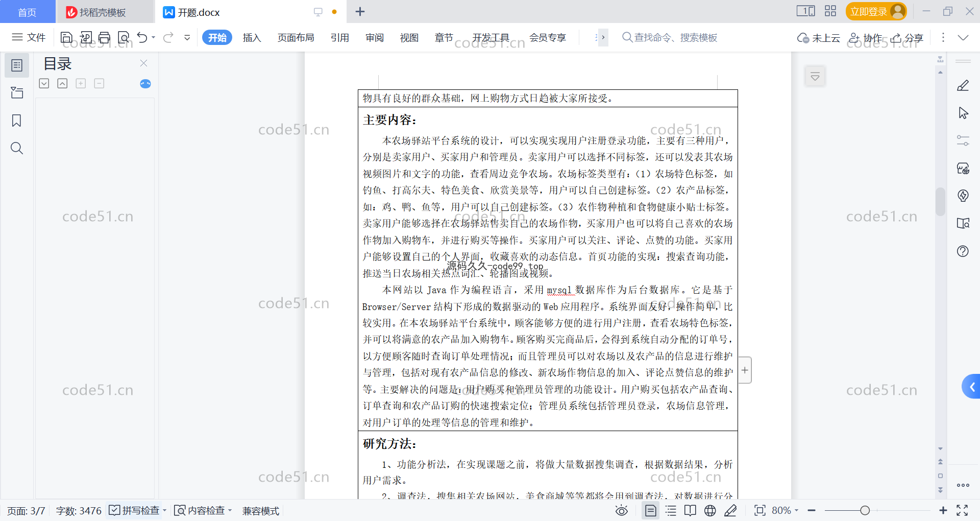The image size is (980, 521).
Task: Click the vertical scrollbar thumb
Action: pyautogui.click(x=940, y=201)
